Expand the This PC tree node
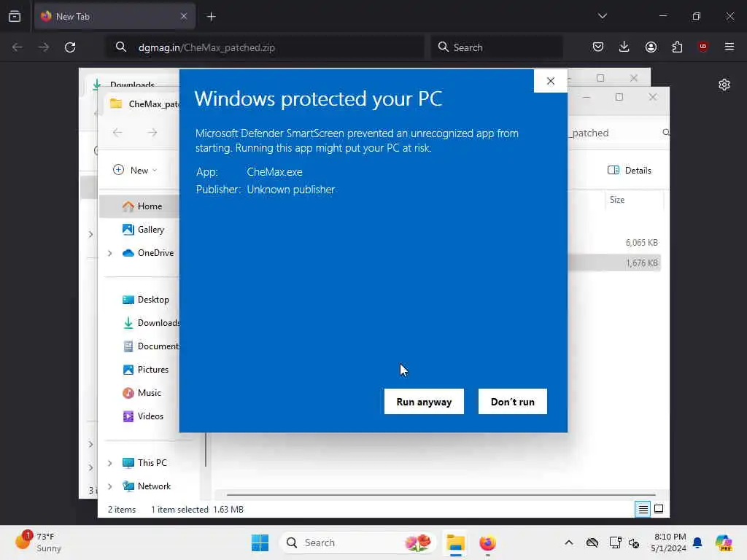 tap(110, 463)
